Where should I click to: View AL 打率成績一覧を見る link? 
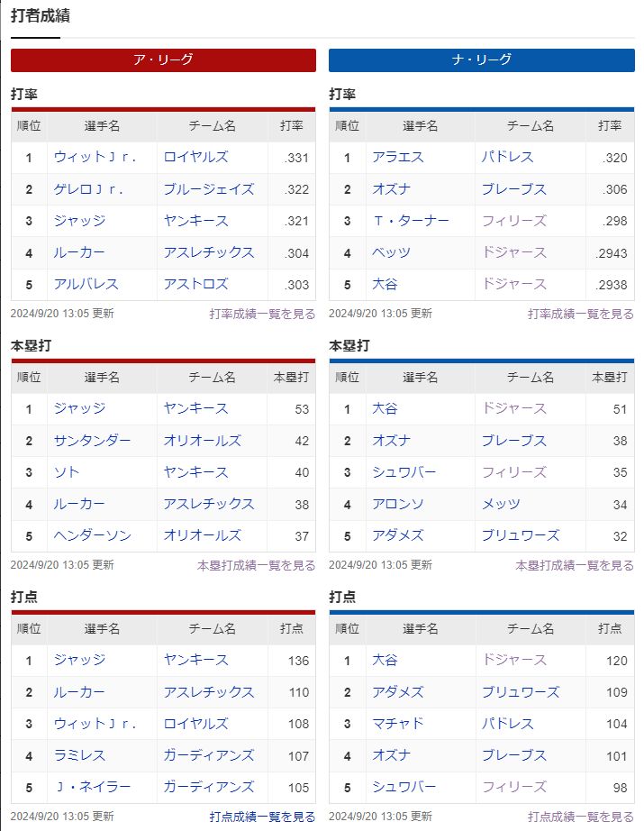(x=262, y=314)
